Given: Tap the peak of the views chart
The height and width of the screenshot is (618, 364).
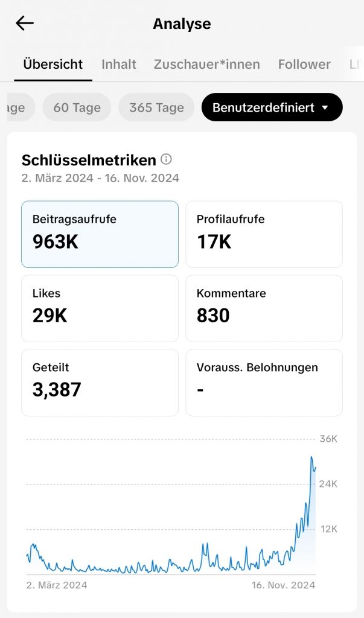Looking at the screenshot, I should click(311, 457).
